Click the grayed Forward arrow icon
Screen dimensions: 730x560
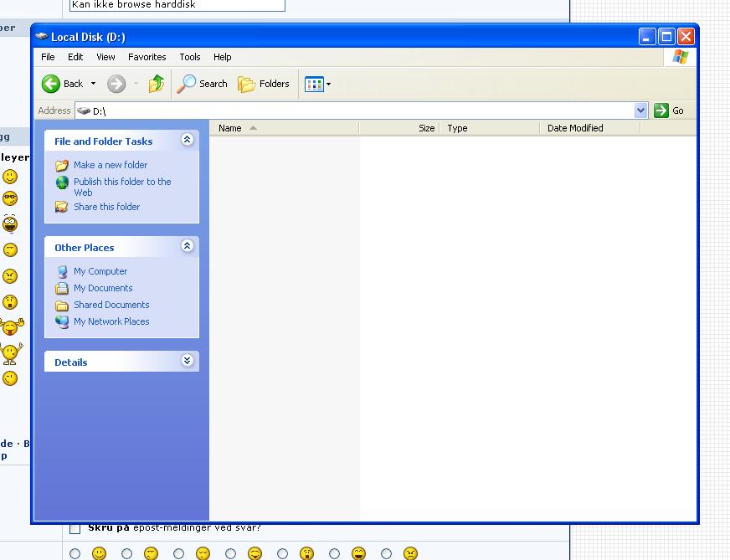(x=116, y=84)
